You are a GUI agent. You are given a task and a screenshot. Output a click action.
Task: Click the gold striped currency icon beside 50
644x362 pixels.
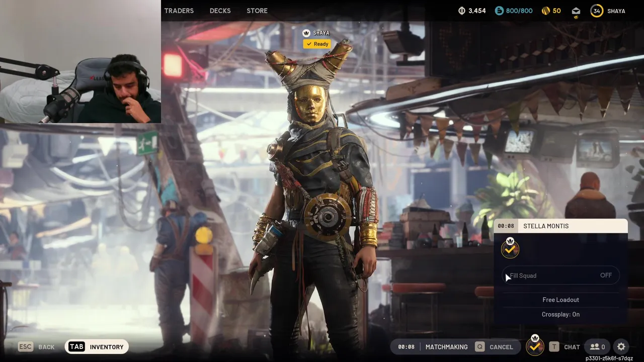point(545,11)
